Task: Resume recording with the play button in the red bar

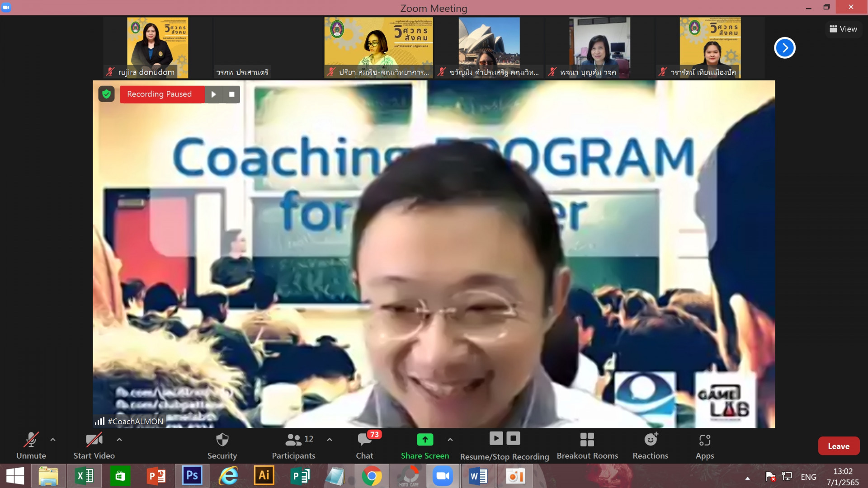Action: click(213, 94)
